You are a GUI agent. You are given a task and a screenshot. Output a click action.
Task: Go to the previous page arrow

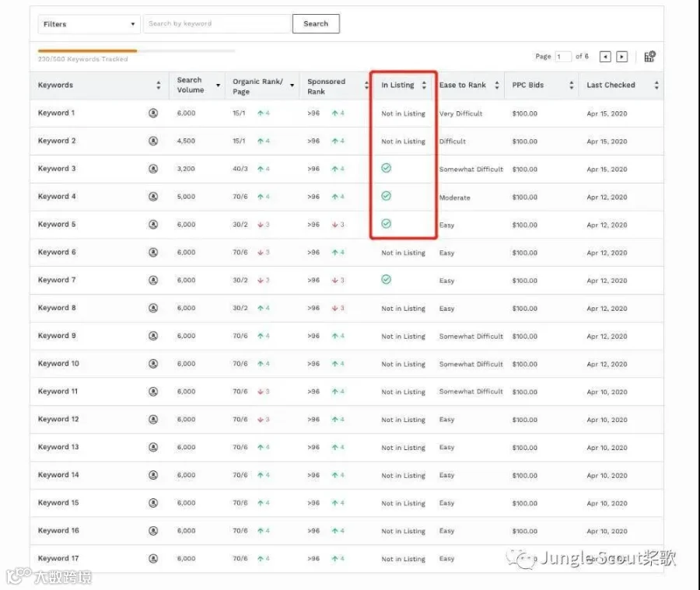[x=605, y=57]
